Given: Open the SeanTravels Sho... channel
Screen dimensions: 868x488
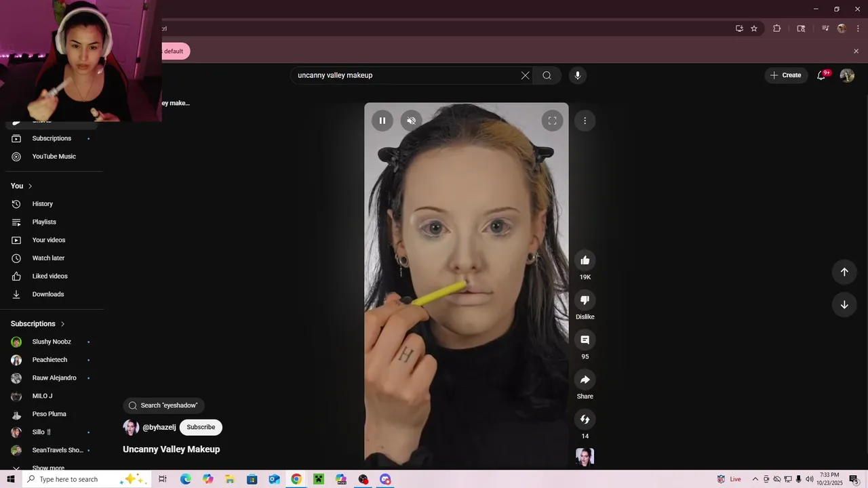Looking at the screenshot, I should (52, 450).
